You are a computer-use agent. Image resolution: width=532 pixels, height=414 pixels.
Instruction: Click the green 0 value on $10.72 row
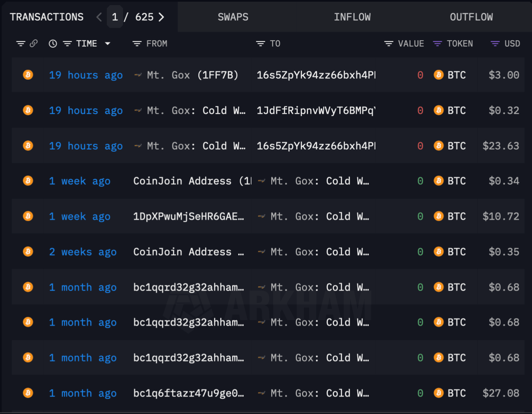tap(420, 216)
